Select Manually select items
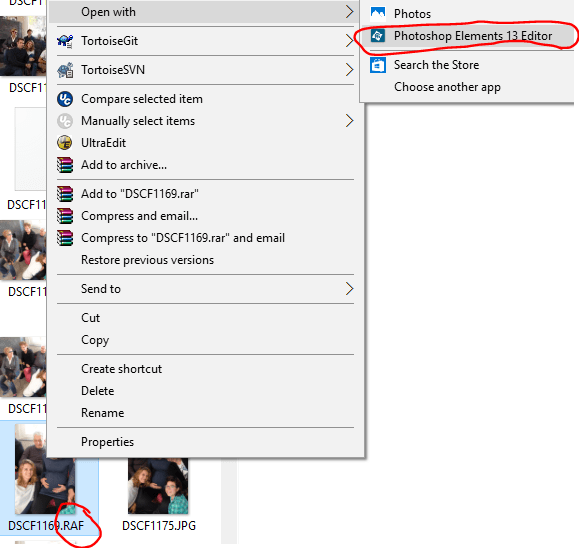Screen dimensions: 579x548 [205, 121]
